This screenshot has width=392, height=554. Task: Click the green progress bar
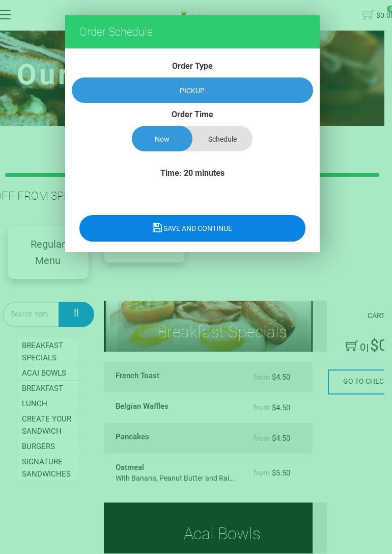tap(192, 175)
